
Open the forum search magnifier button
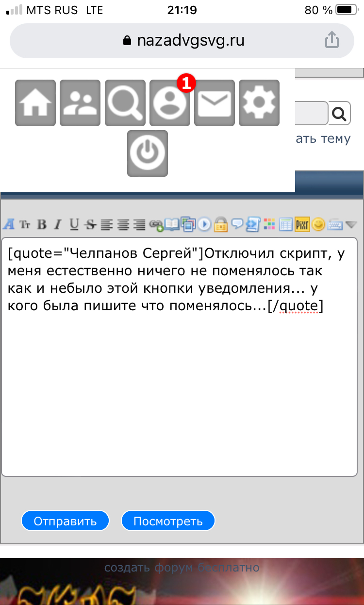125,103
